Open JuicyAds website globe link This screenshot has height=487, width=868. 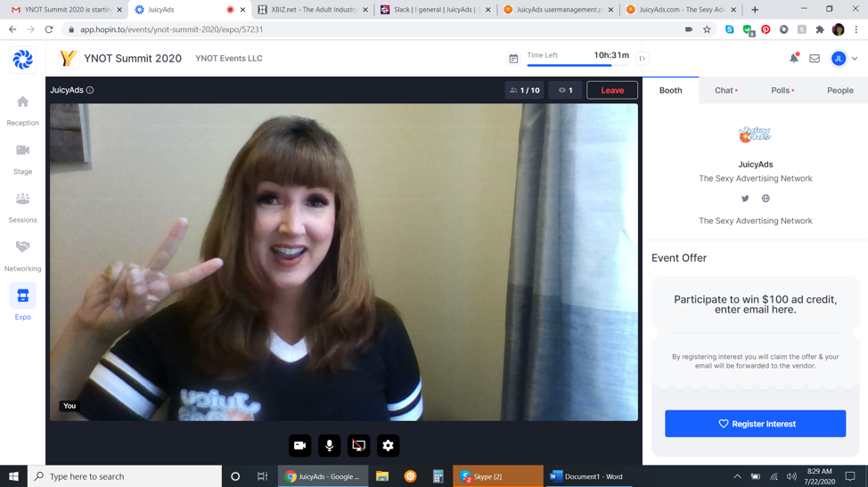pyautogui.click(x=766, y=199)
